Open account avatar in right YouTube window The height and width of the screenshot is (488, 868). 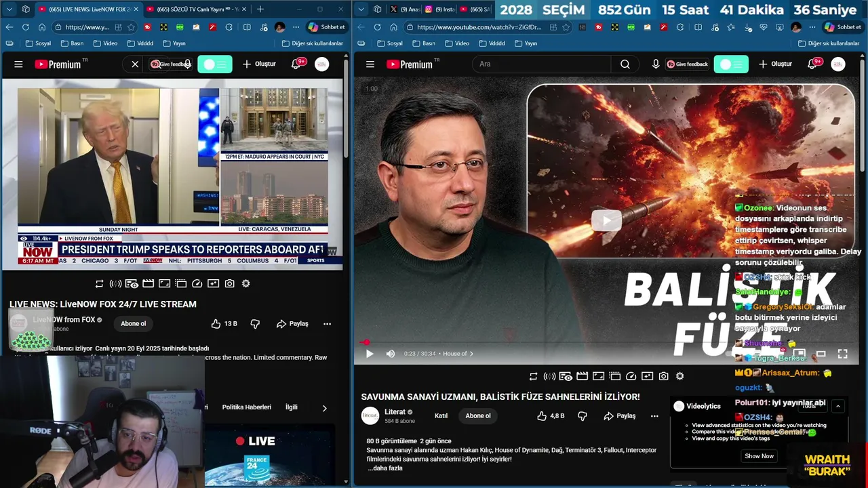838,64
